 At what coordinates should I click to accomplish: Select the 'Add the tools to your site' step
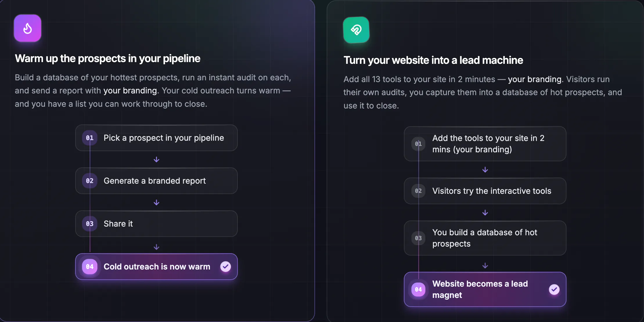(485, 144)
